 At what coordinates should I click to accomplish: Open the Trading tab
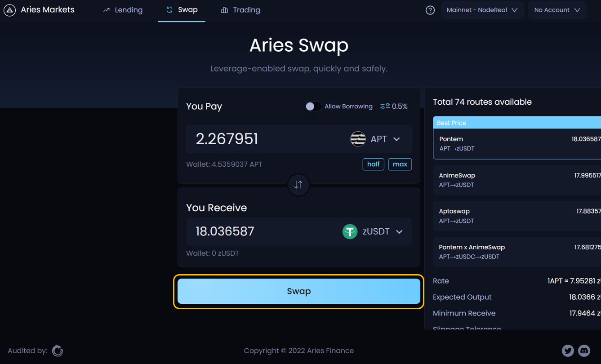240,10
